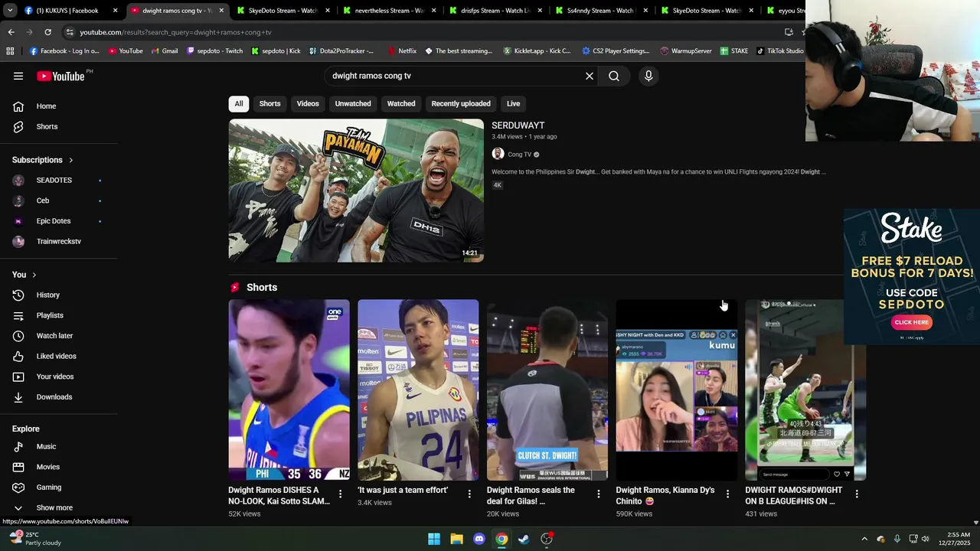Viewport: 980px width, 551px height.
Task: Open options for 'Kianna Dy's Chinito' short
Action: click(x=727, y=494)
